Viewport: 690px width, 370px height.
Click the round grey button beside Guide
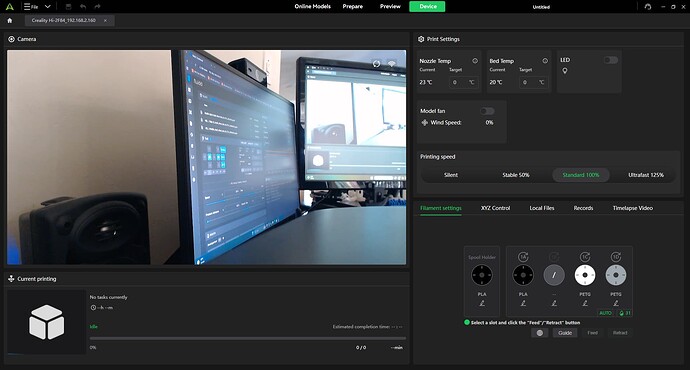(x=540, y=333)
